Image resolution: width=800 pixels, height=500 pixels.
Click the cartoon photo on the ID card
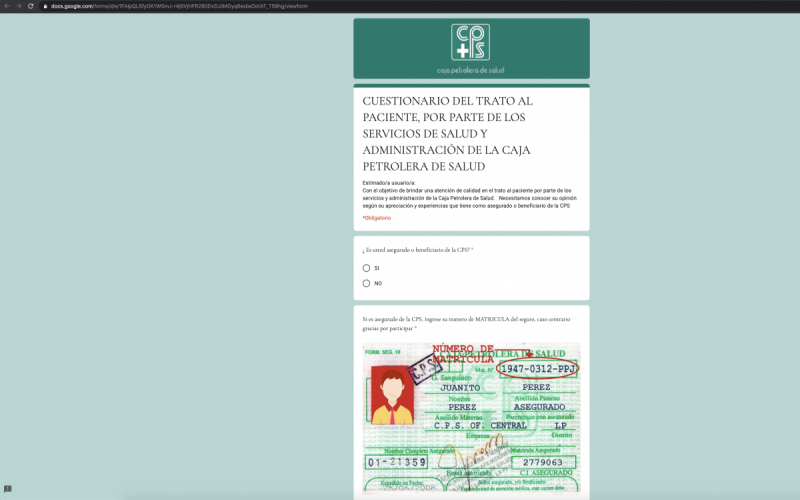(x=392, y=395)
